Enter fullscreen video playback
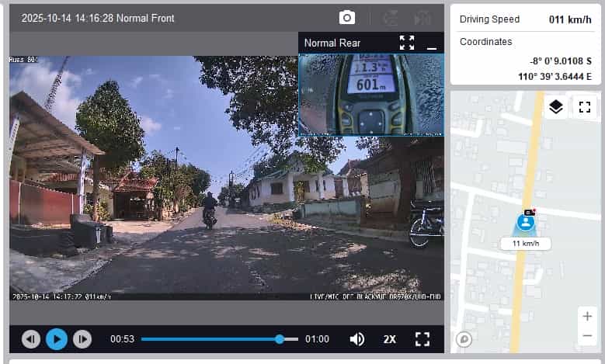 pos(422,339)
